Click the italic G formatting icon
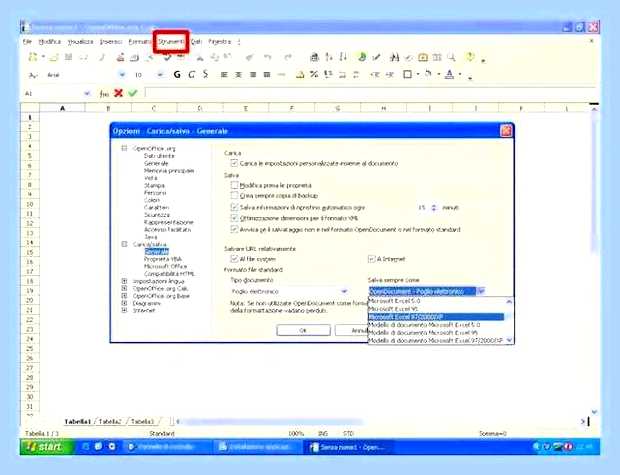 point(191,74)
